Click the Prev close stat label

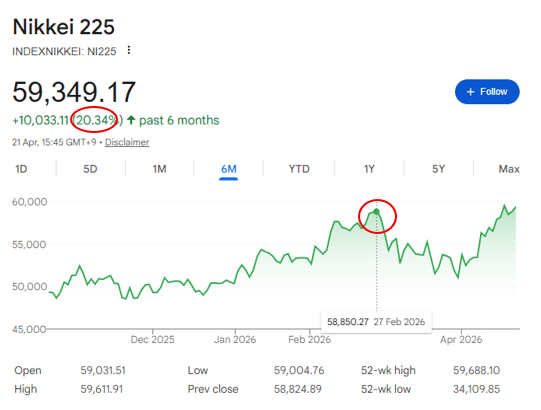[x=213, y=389]
